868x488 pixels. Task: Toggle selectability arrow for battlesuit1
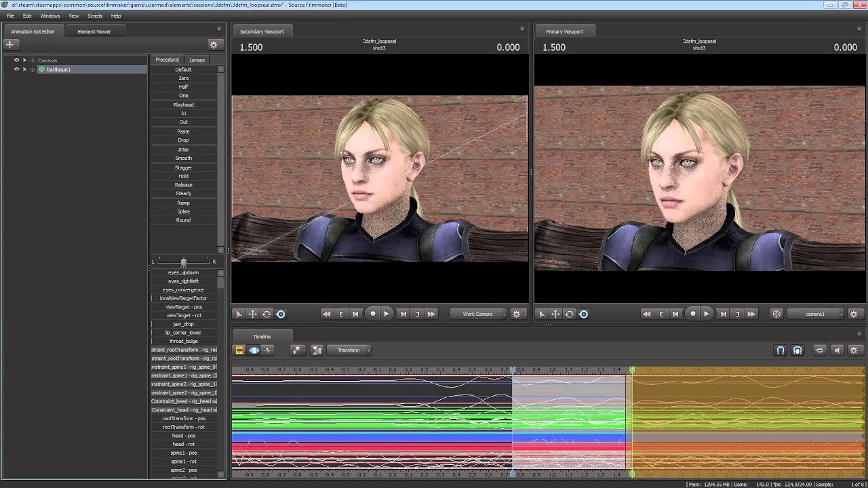tap(24, 69)
